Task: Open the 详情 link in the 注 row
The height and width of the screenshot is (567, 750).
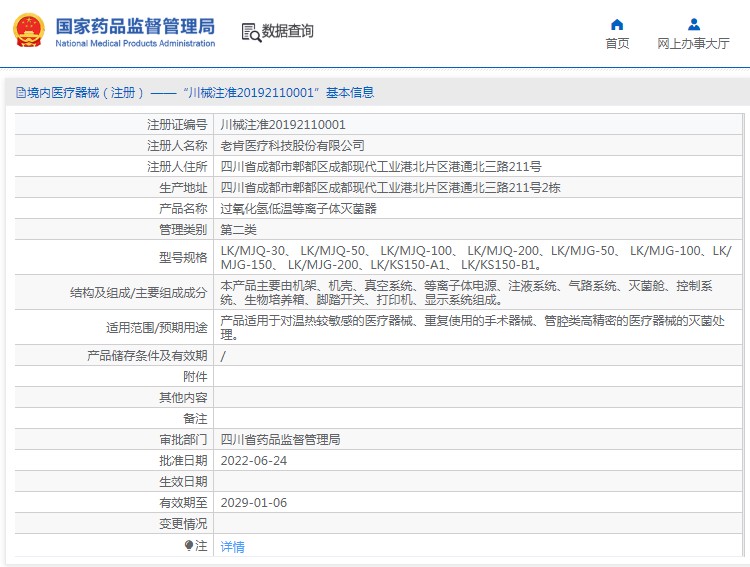Action: click(232, 547)
